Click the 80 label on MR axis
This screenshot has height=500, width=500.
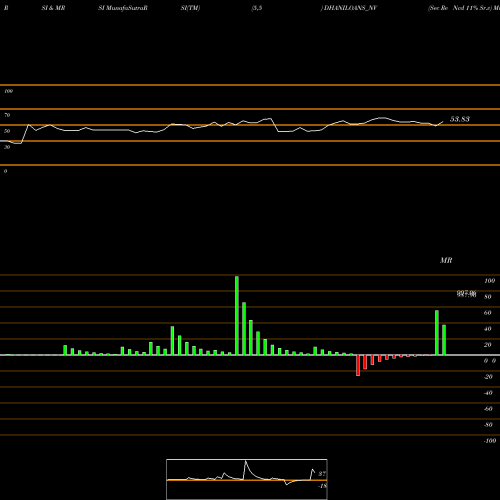coord(488,297)
